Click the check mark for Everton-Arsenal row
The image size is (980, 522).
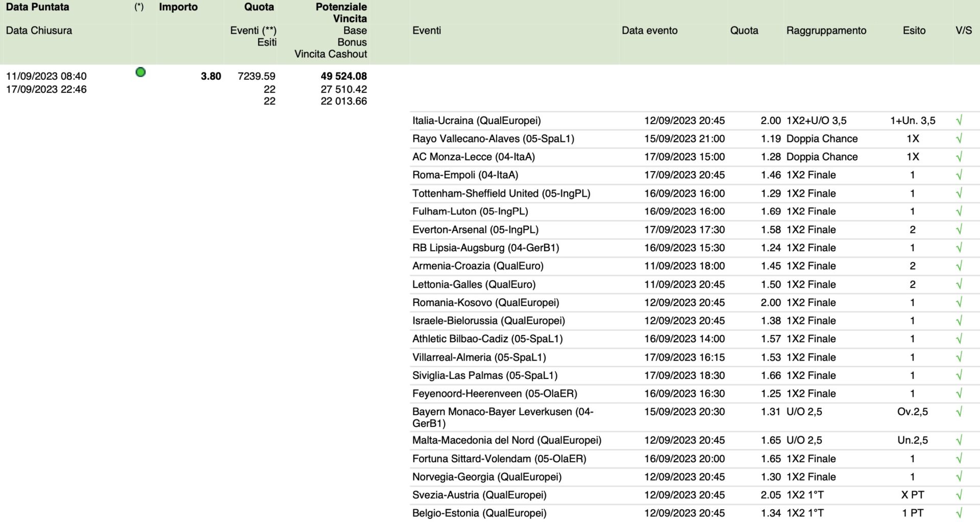click(x=959, y=229)
